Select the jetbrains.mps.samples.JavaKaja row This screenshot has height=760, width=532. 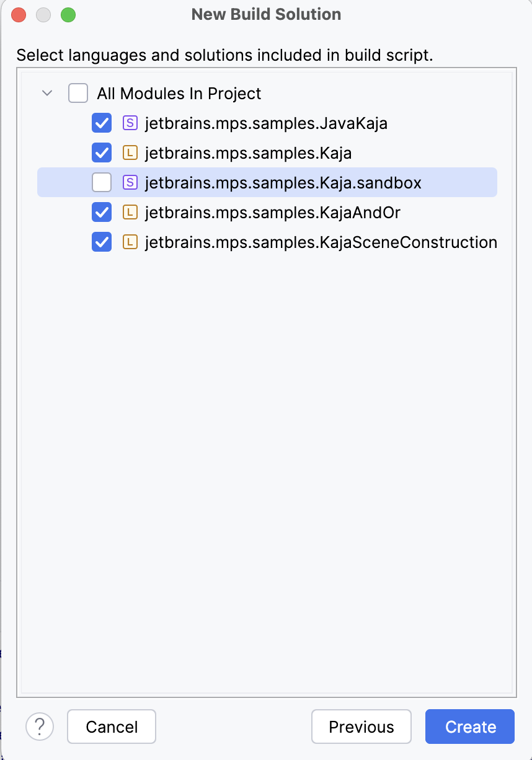click(265, 123)
